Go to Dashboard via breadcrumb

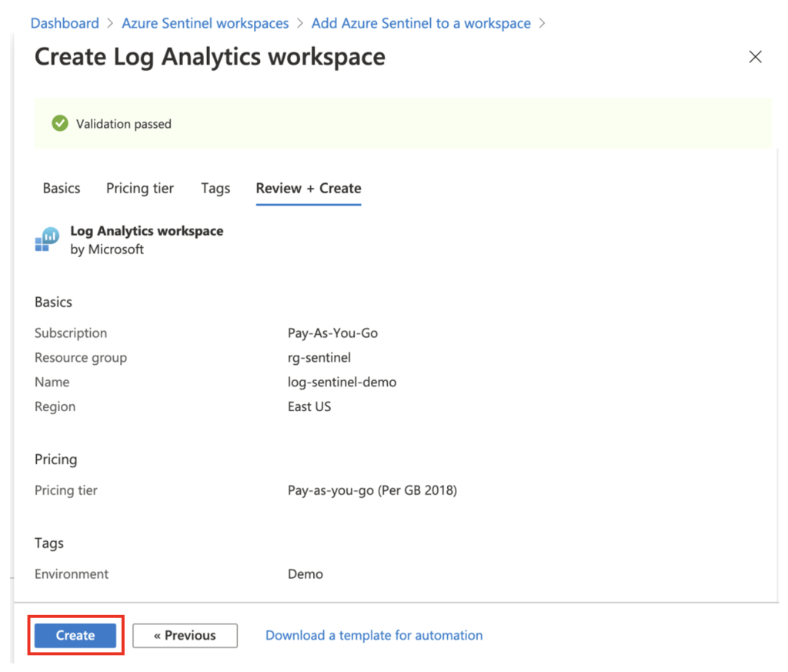(65, 23)
